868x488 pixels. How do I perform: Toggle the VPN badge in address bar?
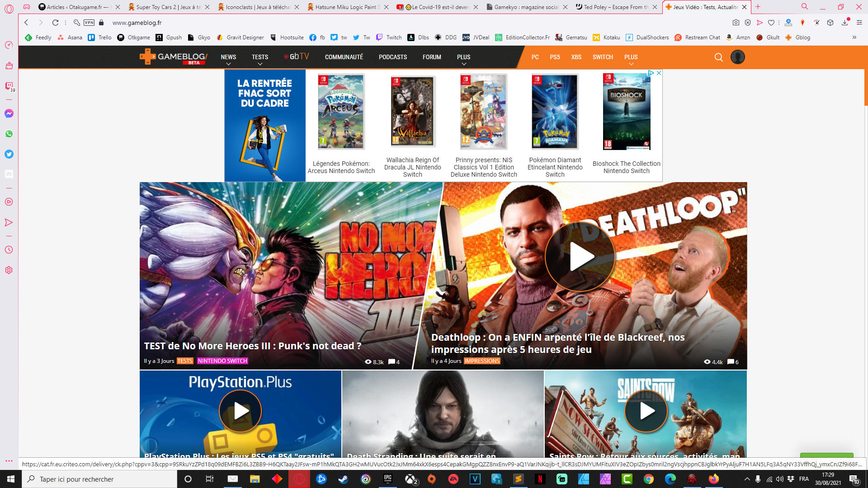click(x=89, y=23)
